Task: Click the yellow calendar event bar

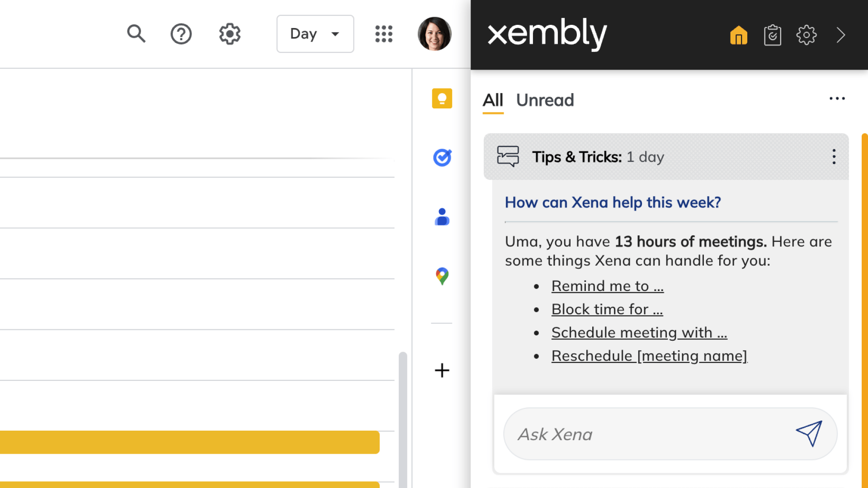Action: pos(190,442)
